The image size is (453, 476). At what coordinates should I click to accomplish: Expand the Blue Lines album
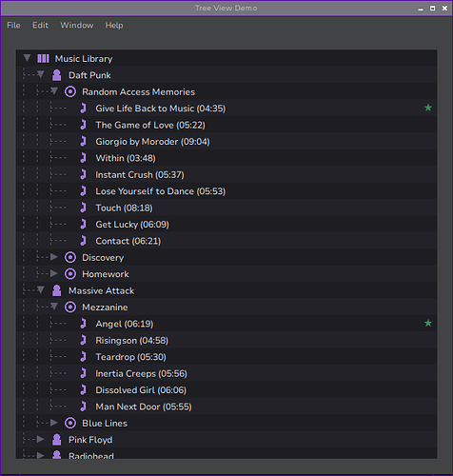54,423
